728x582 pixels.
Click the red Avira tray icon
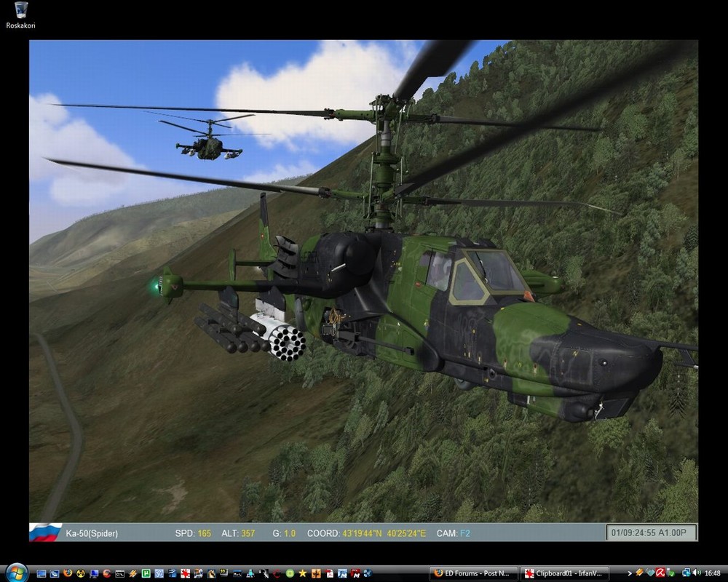point(660,573)
